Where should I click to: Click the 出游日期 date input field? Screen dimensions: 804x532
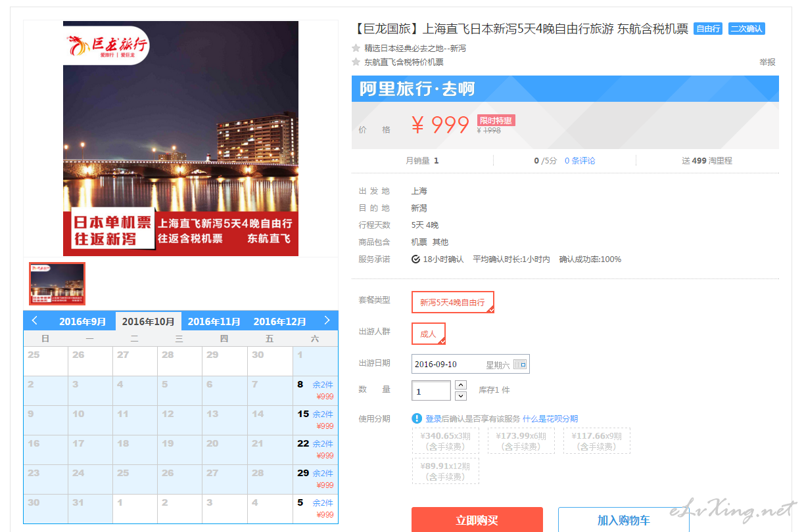pos(470,364)
